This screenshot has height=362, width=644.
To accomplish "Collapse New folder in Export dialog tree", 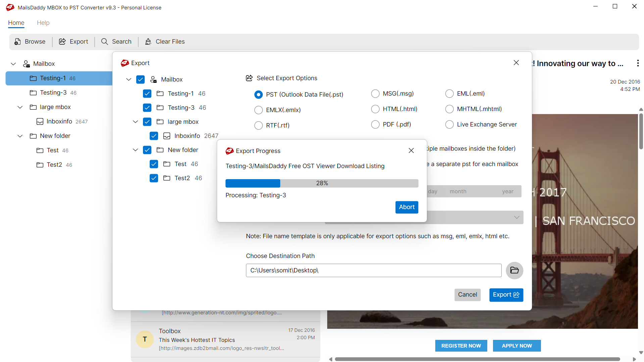I will pyautogui.click(x=135, y=150).
